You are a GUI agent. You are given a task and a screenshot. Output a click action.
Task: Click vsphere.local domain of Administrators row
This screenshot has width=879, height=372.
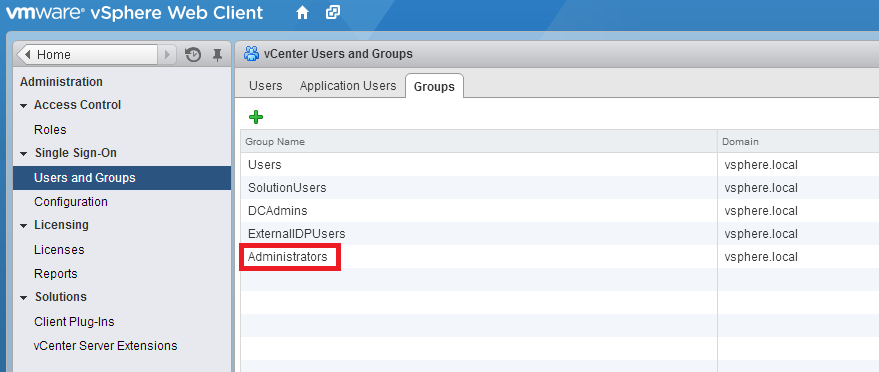[761, 257]
